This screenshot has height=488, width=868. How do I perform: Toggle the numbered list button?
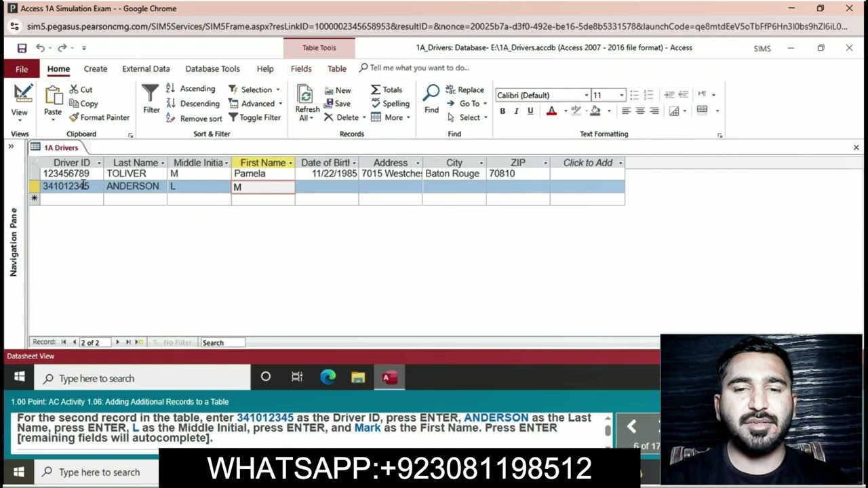coord(648,95)
